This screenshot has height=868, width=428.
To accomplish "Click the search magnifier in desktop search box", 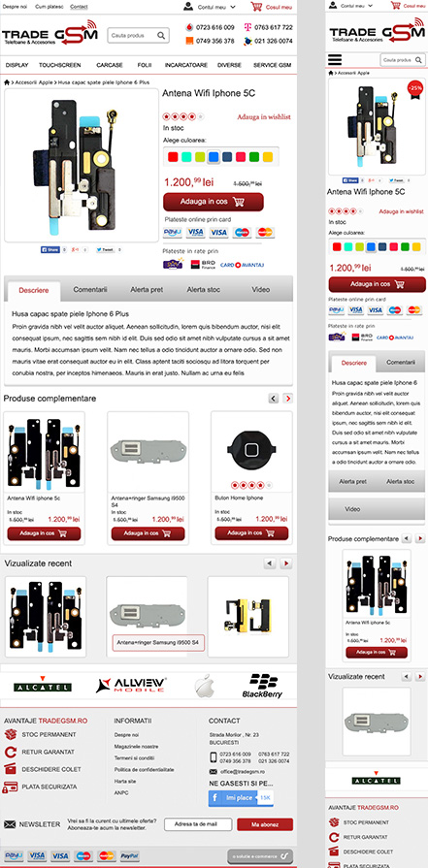I will pyautogui.click(x=161, y=36).
